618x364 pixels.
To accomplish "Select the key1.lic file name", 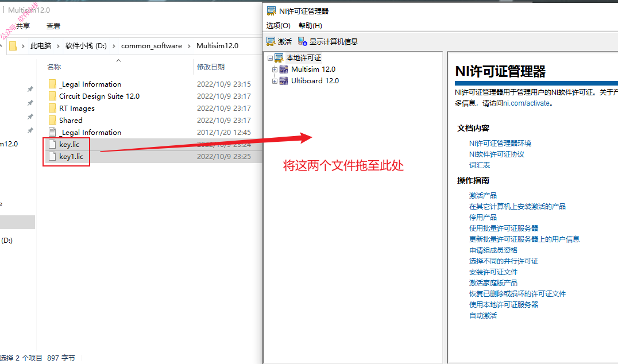I will [x=71, y=156].
